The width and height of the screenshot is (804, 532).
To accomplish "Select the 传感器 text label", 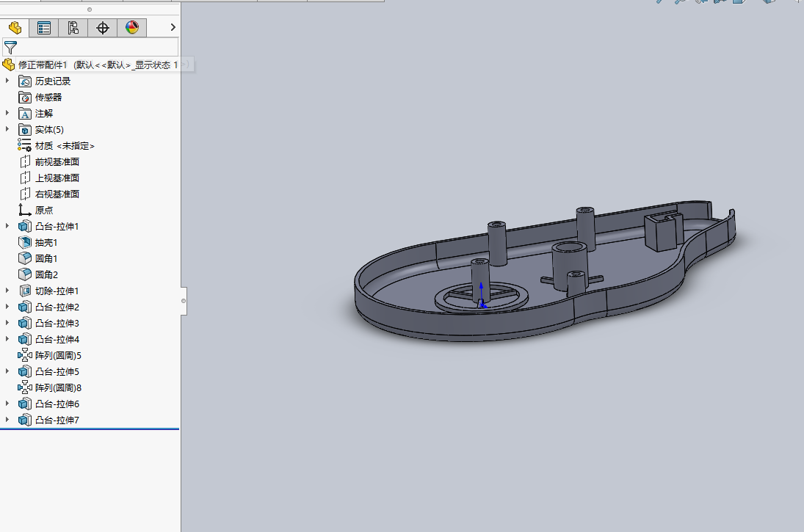I will point(48,98).
